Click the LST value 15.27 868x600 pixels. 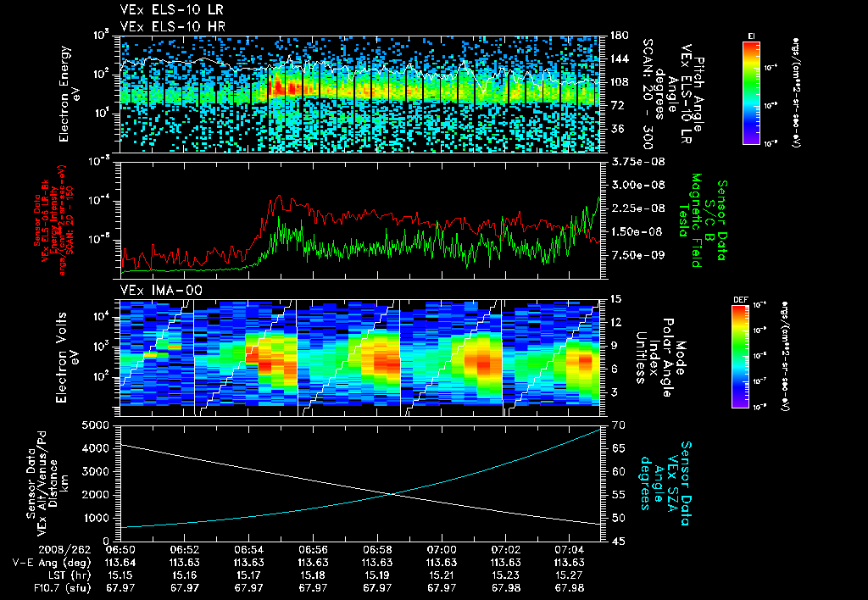click(x=570, y=575)
